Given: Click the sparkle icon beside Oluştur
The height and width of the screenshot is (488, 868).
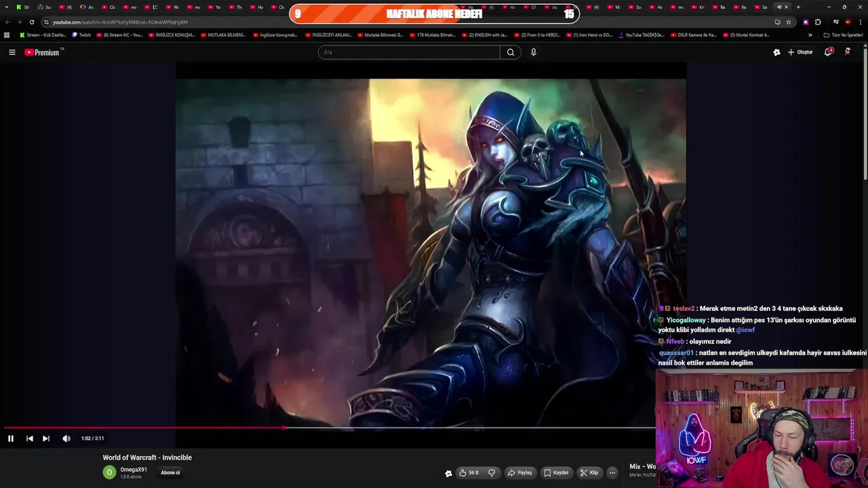Looking at the screenshot, I should (776, 52).
